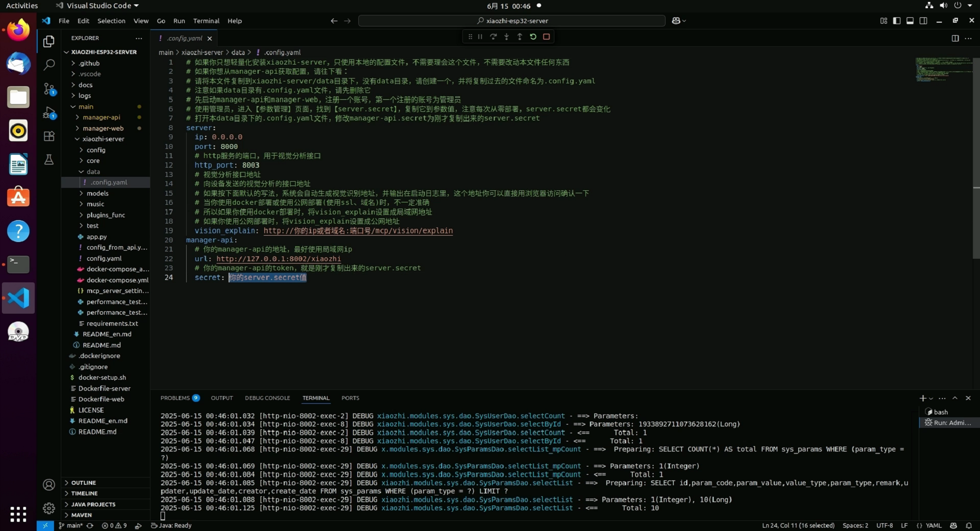980x531 pixels.
Task: Click Step Over in the debug toolbar
Action: point(493,37)
